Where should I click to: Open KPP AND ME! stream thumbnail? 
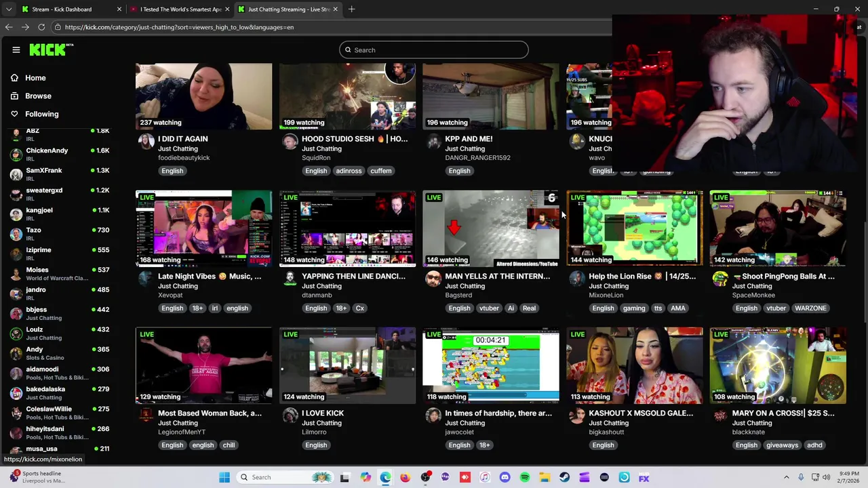click(491, 96)
